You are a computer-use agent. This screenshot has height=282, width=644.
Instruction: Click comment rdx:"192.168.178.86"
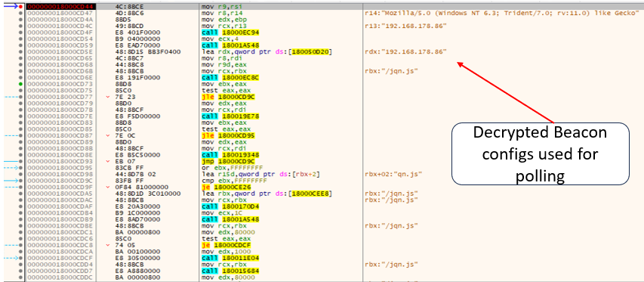coord(405,52)
